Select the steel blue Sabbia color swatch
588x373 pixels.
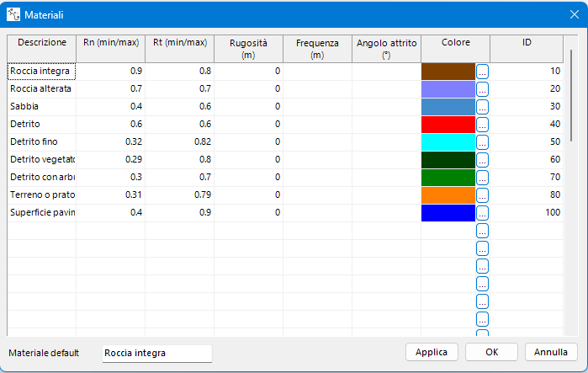(x=448, y=107)
